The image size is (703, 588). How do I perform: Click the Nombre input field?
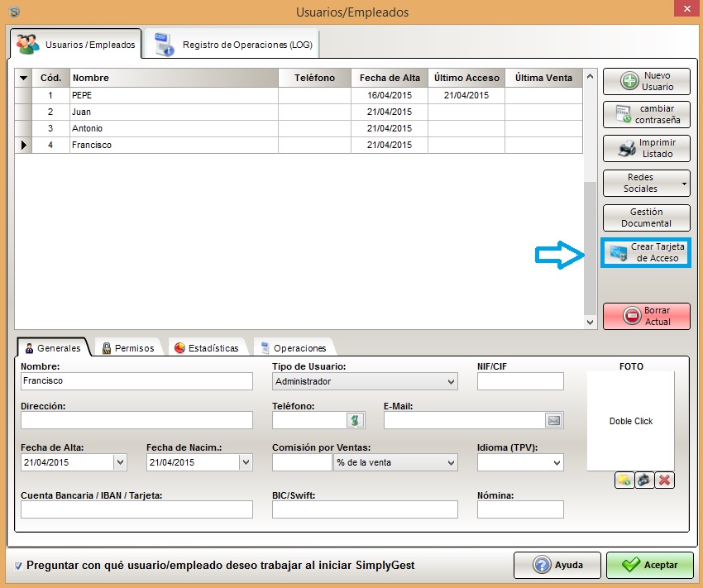(136, 381)
